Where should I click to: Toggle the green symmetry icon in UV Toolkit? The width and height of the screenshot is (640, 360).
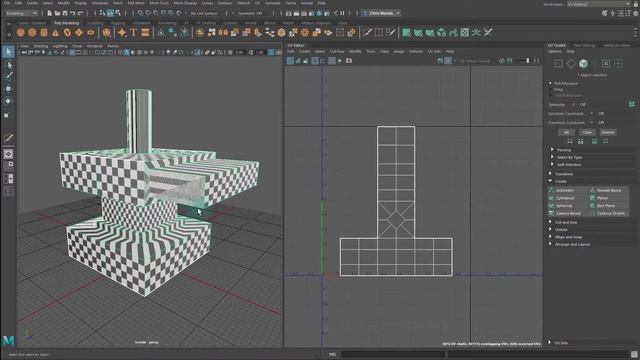pyautogui.click(x=632, y=104)
